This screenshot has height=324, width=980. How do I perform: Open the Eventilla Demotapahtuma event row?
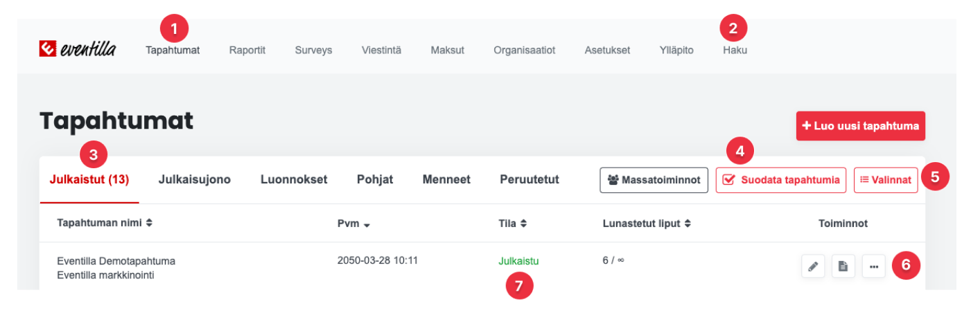point(116,262)
